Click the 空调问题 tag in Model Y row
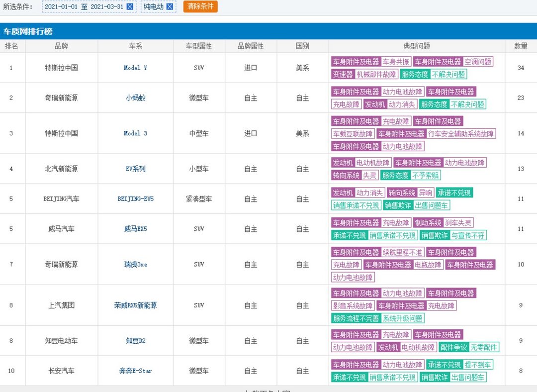 [478, 62]
